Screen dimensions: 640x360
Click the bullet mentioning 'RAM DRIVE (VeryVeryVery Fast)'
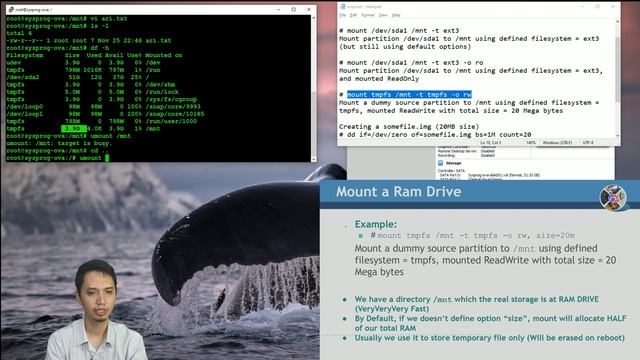click(x=476, y=304)
